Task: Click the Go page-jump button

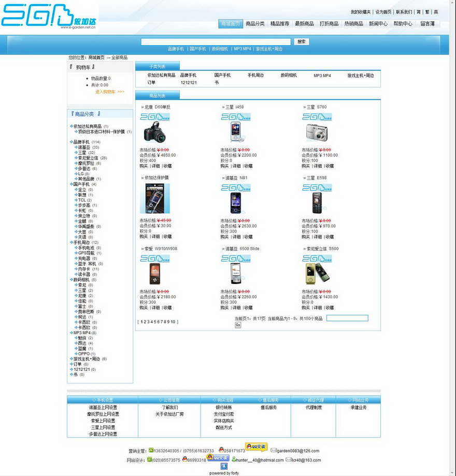Action: coord(238,325)
